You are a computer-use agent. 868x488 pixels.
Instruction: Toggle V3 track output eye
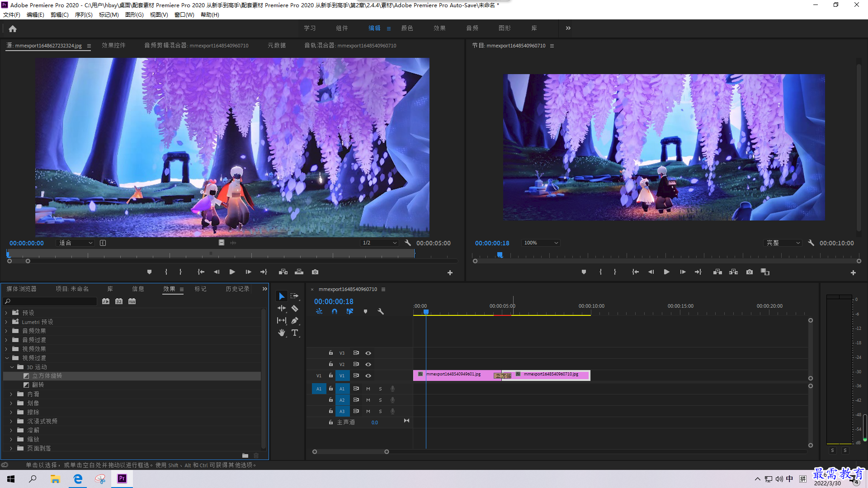pyautogui.click(x=368, y=353)
